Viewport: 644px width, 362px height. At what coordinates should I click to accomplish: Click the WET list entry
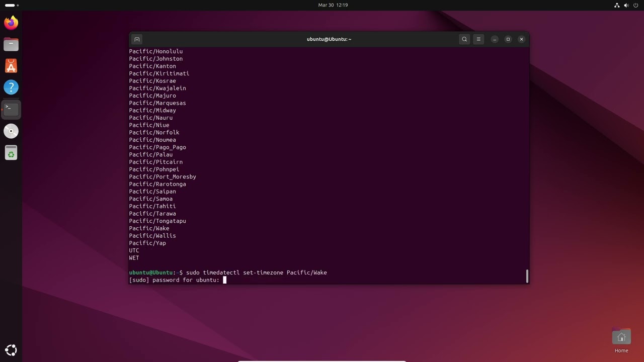click(x=134, y=258)
